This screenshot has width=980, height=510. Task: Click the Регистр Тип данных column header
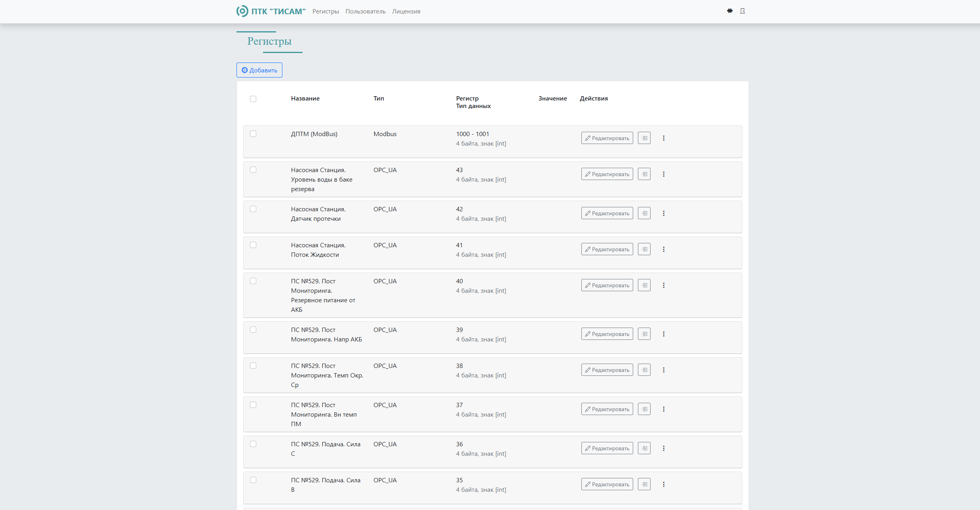(x=473, y=102)
